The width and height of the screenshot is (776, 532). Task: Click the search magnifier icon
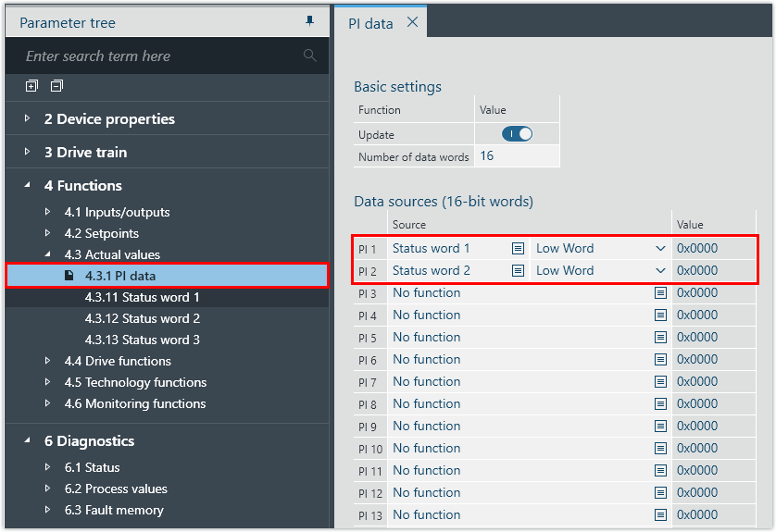[309, 56]
